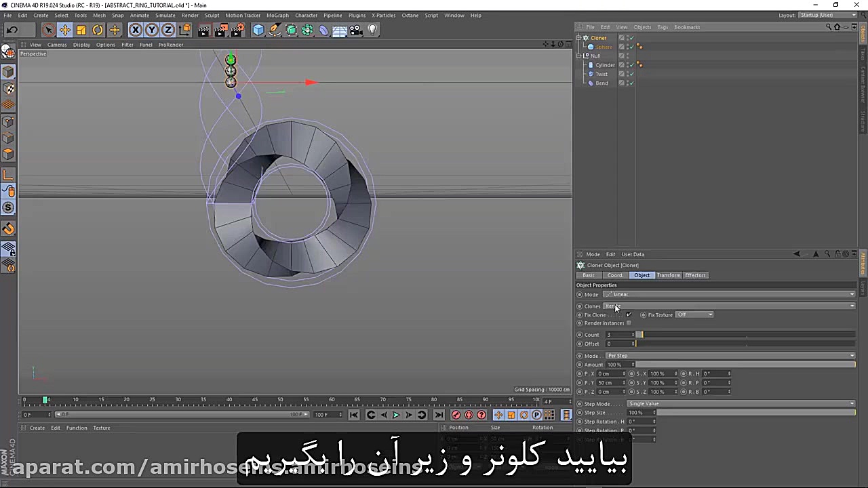Click the Add Light icon
The height and width of the screenshot is (488, 868).
[x=372, y=29]
